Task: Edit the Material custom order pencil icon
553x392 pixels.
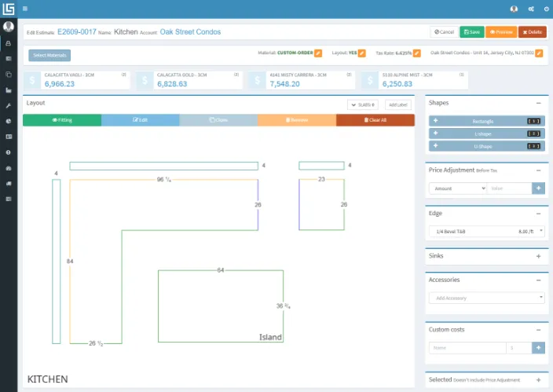Action: pos(318,53)
